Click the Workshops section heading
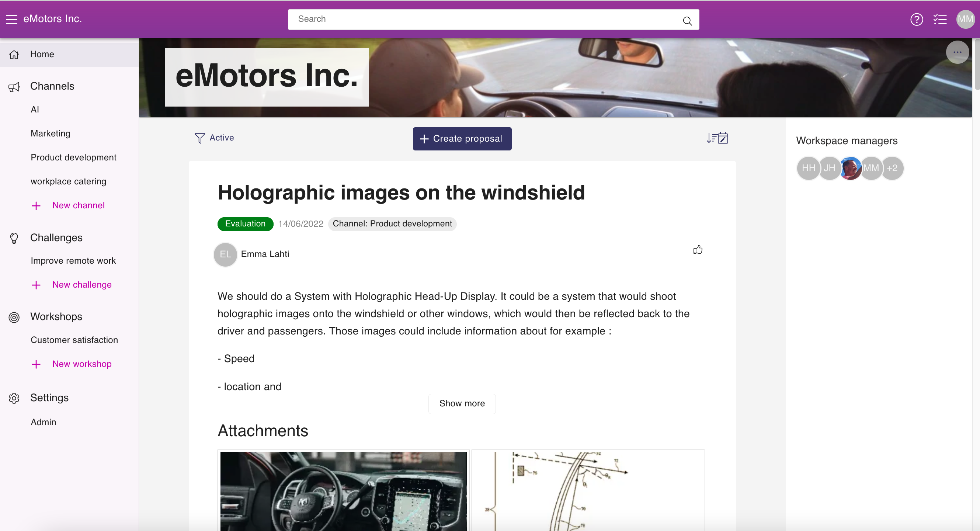980x531 pixels. (x=56, y=317)
